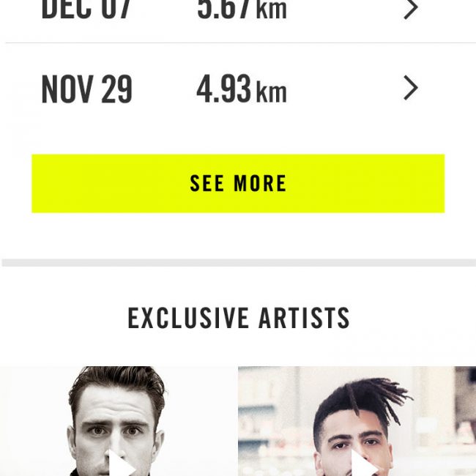Tap the play icon on the left artist photo
The width and height of the screenshot is (476, 476).
click(119, 464)
